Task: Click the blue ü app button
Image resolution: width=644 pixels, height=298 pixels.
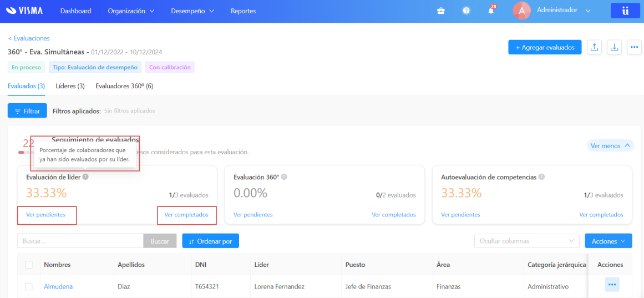Action: 625,11
